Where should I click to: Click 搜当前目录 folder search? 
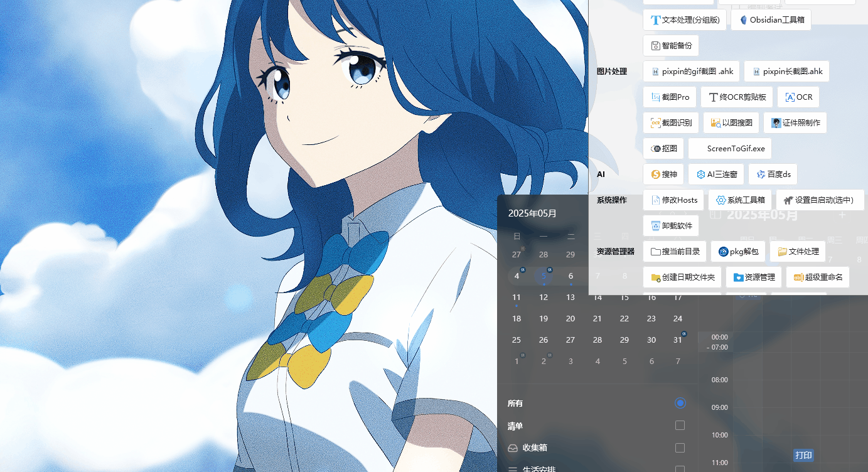675,252
